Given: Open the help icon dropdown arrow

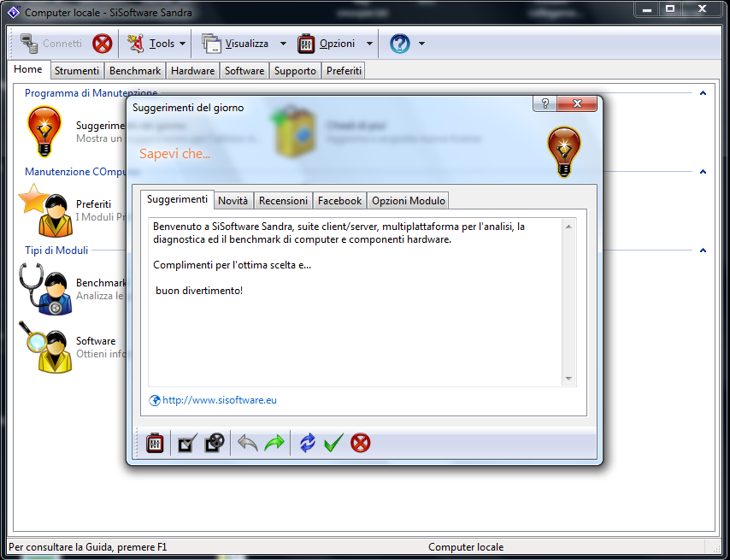Looking at the screenshot, I should click(421, 44).
